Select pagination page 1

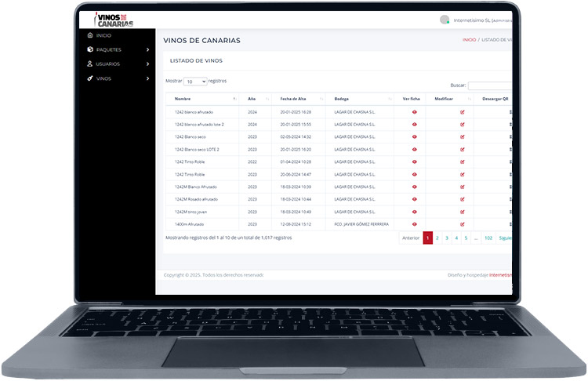[427, 238]
